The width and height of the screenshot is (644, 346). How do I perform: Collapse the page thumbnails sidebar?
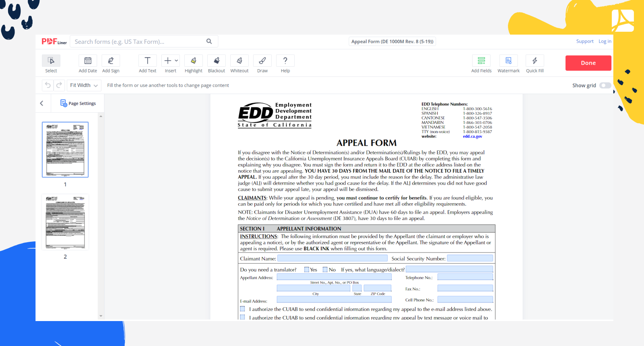point(42,103)
